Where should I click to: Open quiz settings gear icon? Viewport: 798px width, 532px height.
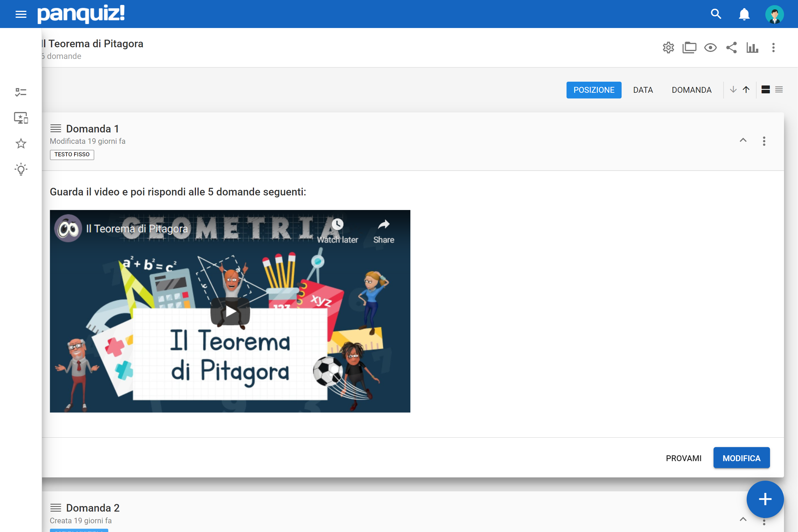coord(668,48)
